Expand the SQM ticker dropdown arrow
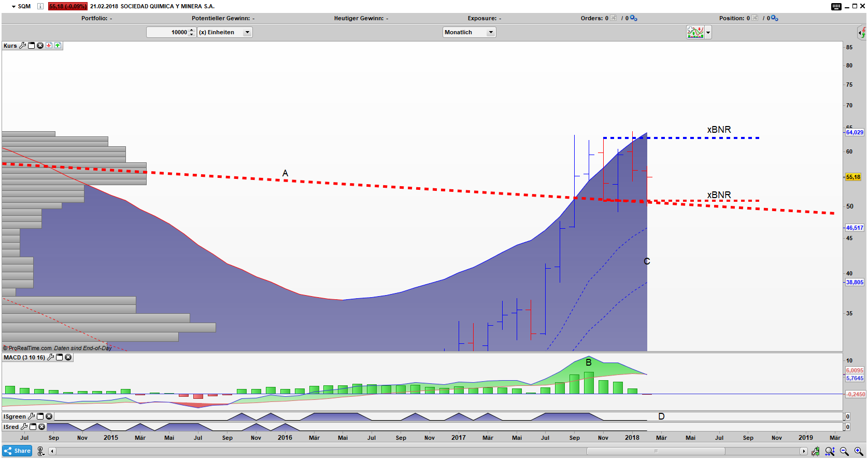Image resolution: width=868 pixels, height=459 pixels. [13, 7]
